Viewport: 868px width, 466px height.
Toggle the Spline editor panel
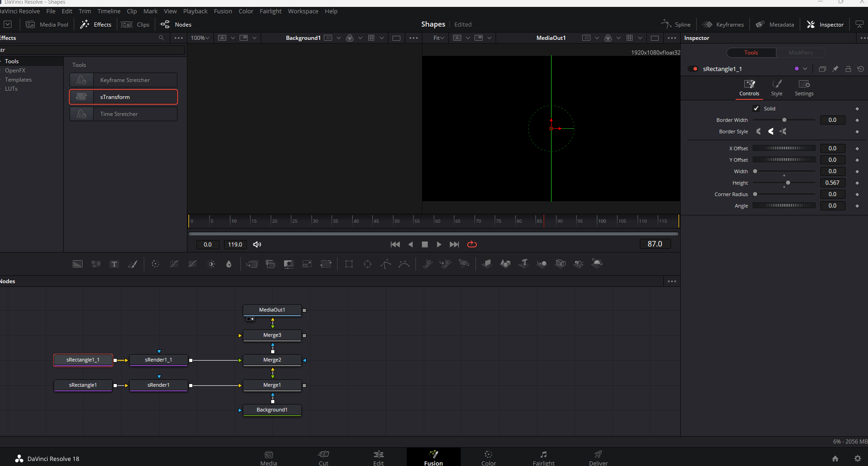click(x=676, y=25)
